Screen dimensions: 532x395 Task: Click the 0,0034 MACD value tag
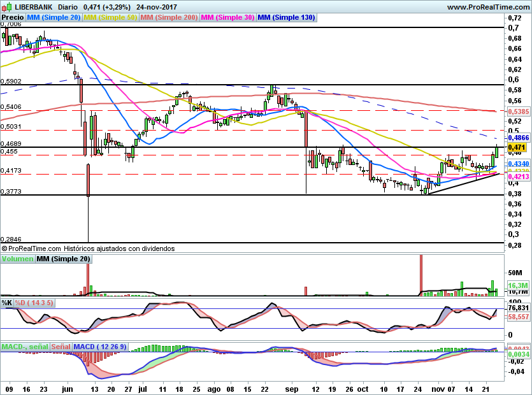click(x=519, y=354)
